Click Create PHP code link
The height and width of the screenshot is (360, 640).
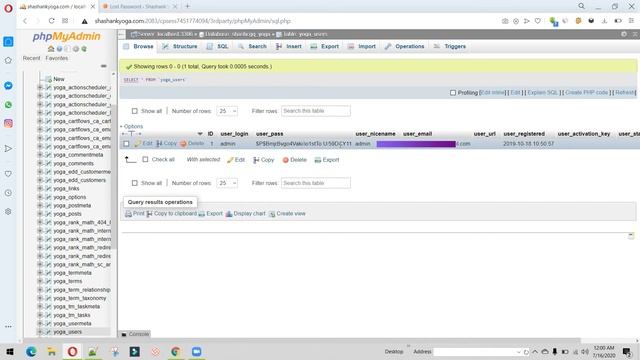[587, 93]
